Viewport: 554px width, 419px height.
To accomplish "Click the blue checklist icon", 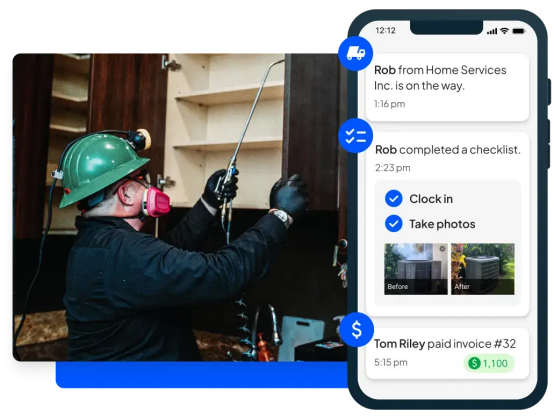I will click(x=355, y=136).
